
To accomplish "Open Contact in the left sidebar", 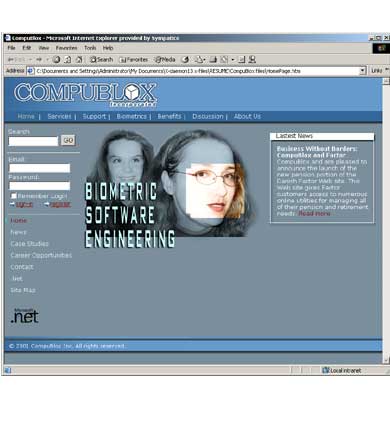I will click(x=22, y=267).
